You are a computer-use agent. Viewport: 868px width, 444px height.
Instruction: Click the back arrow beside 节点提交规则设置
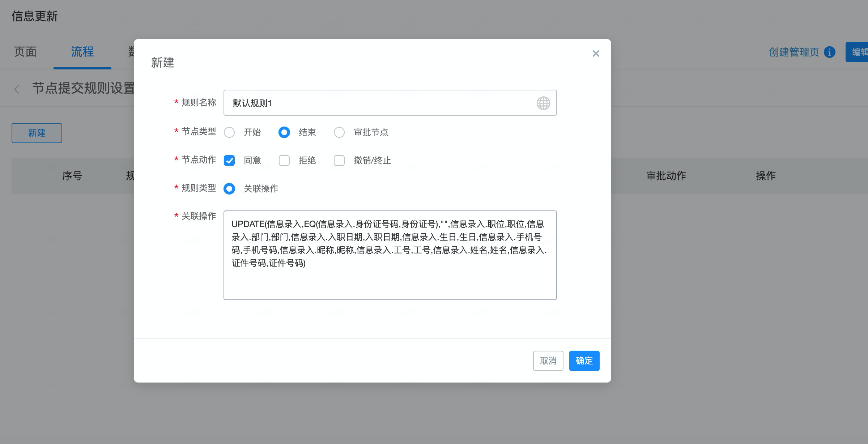point(17,89)
